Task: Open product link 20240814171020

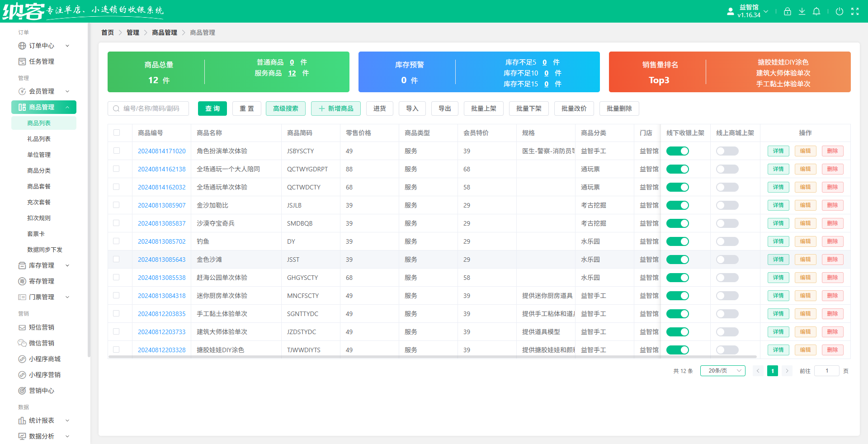Action: [x=162, y=151]
